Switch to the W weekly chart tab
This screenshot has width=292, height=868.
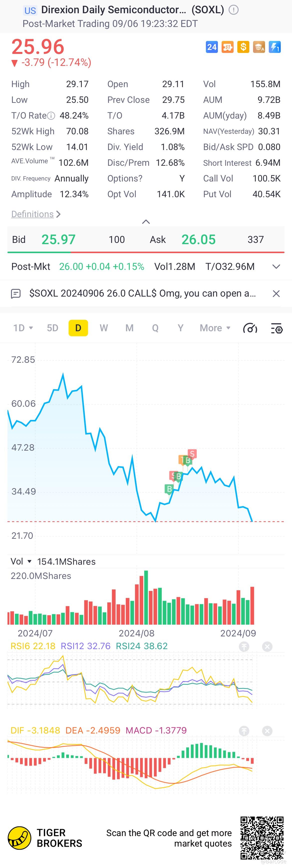click(104, 328)
